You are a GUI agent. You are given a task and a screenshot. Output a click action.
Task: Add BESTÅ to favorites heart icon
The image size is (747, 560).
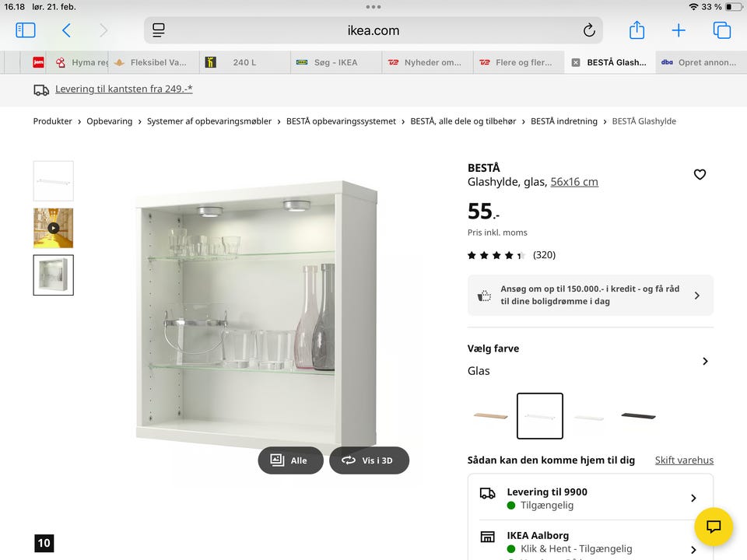pyautogui.click(x=700, y=174)
